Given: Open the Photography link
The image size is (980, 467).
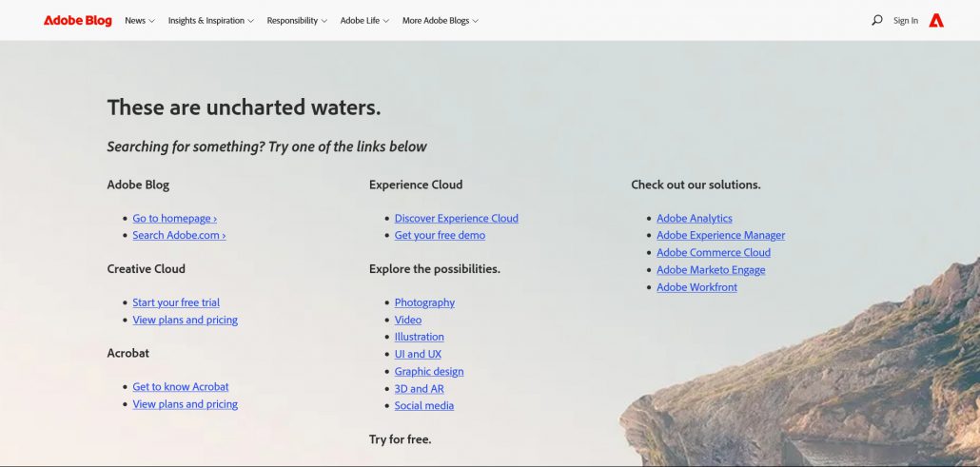Looking at the screenshot, I should (424, 303).
